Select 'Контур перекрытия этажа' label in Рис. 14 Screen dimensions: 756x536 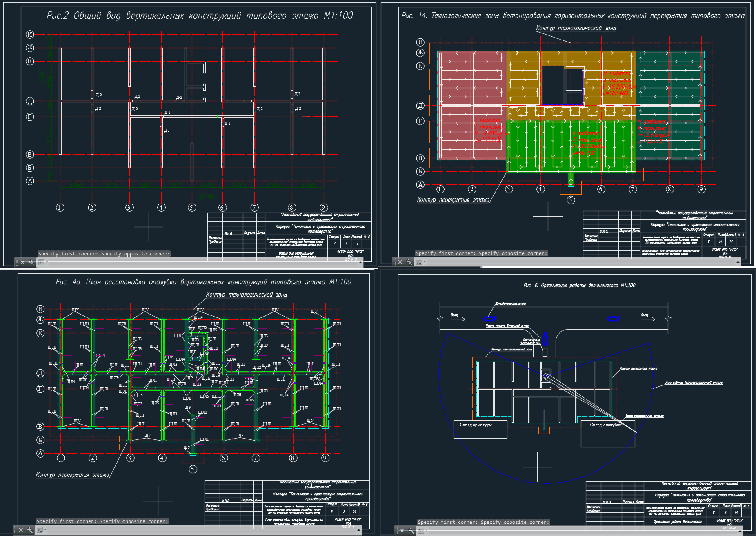453,200
